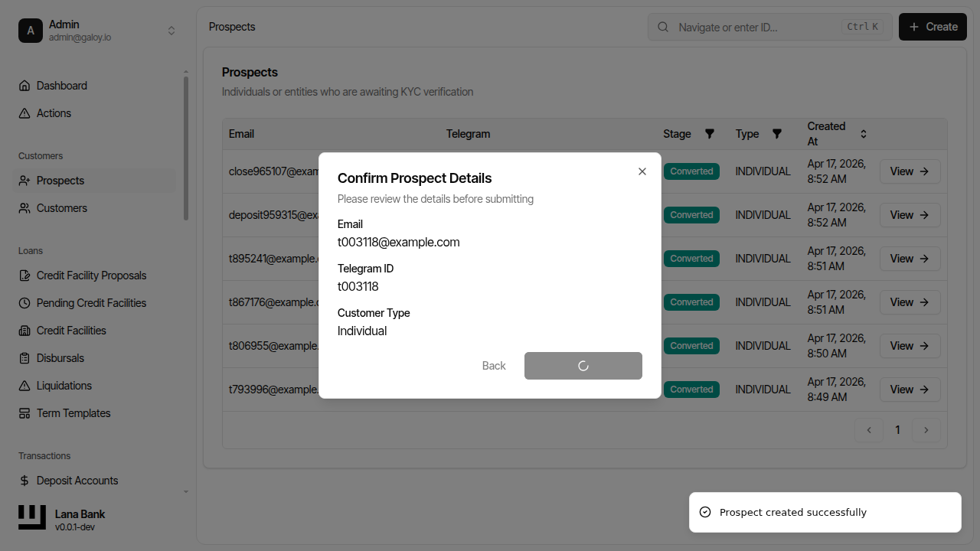980x551 pixels.
Task: Open Term Templates from the sidebar
Action: coord(73,412)
